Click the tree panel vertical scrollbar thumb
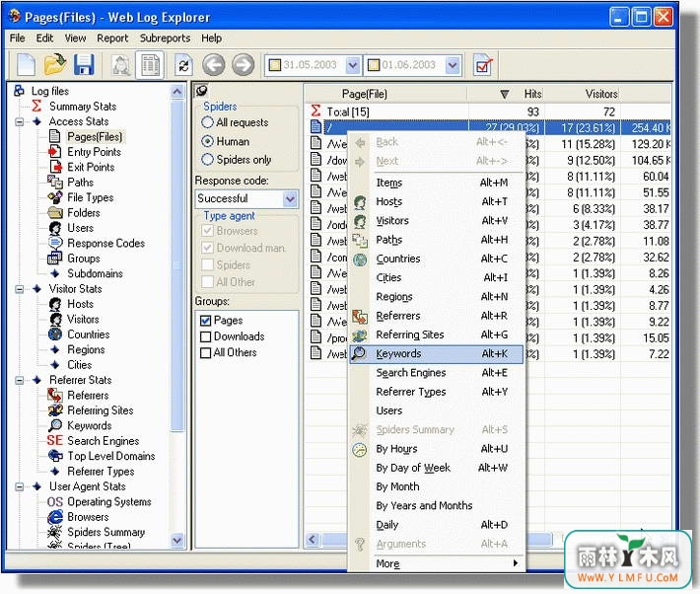 point(177,266)
